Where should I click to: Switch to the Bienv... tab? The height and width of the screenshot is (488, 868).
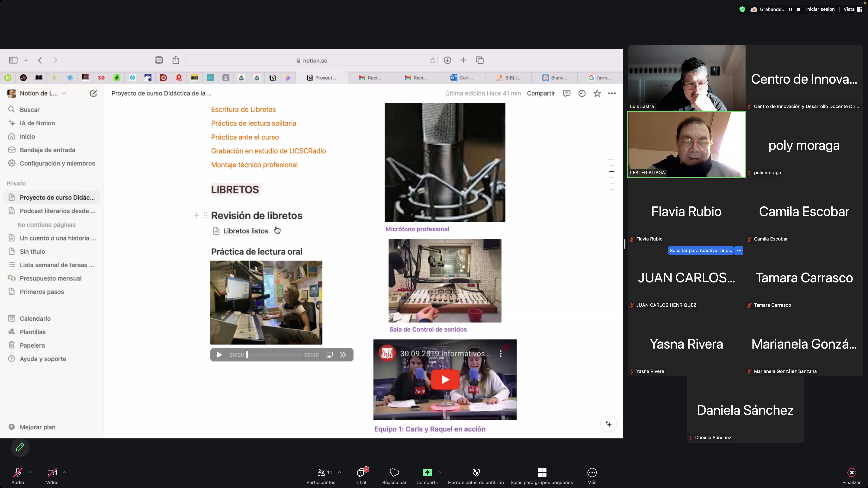pos(555,78)
